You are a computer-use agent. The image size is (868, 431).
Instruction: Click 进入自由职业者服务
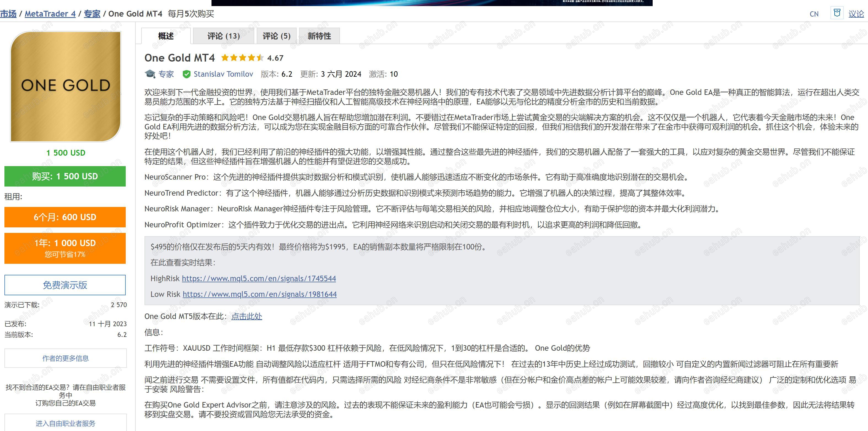[66, 423]
